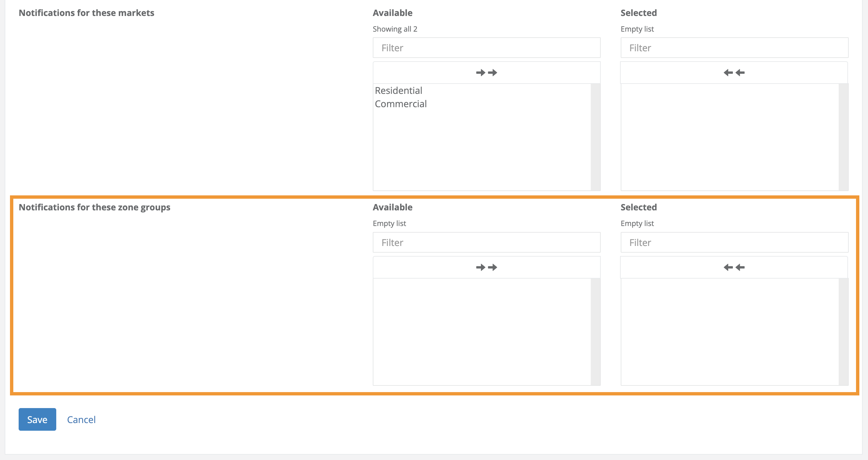Click blank area below Commercial in markets list
The image size is (868, 460).
482,148
